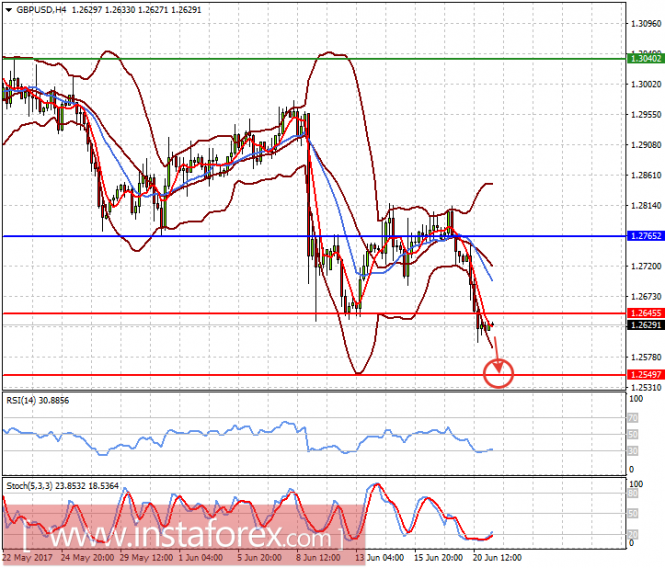665x568 pixels.
Task: Select the red 1.26455 price label
Action: coord(645,313)
